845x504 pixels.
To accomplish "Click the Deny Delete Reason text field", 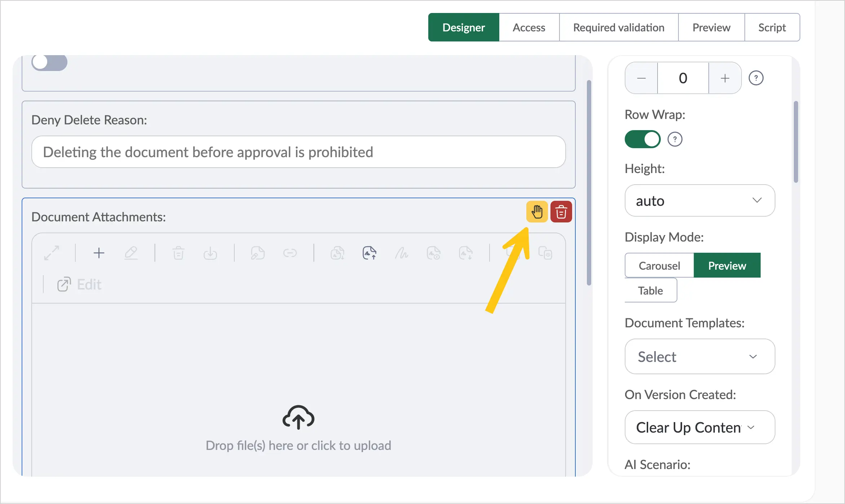I will 298,152.
